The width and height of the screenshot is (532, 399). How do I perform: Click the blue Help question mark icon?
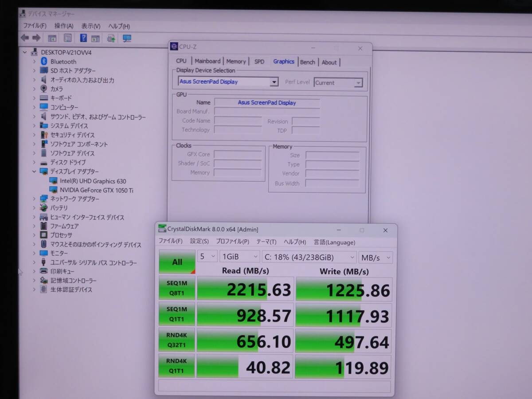click(x=83, y=38)
